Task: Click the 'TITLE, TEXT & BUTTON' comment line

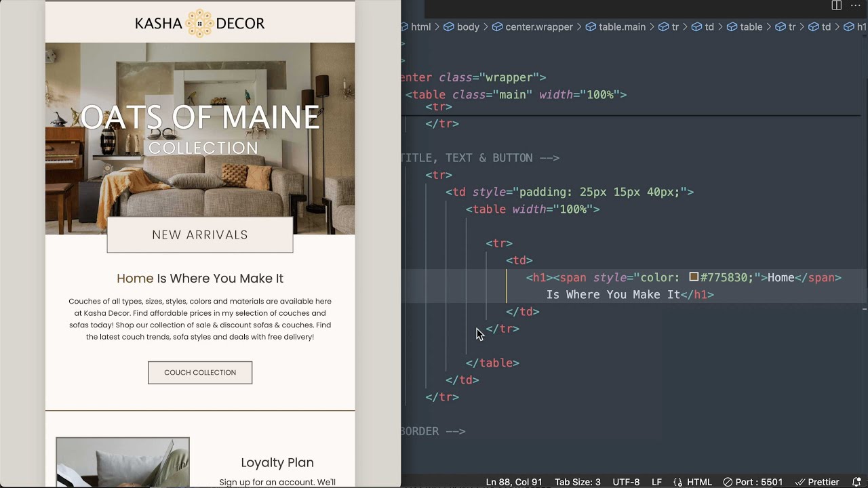Action: pyautogui.click(x=480, y=158)
